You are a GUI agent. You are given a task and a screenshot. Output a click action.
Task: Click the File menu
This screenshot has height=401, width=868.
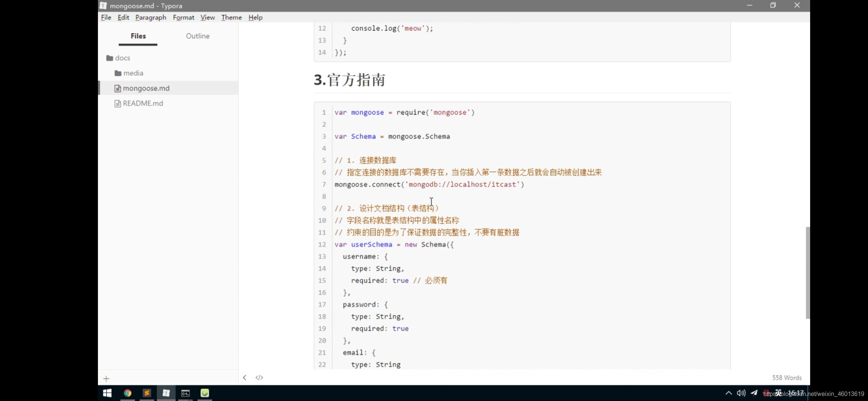pyautogui.click(x=106, y=17)
